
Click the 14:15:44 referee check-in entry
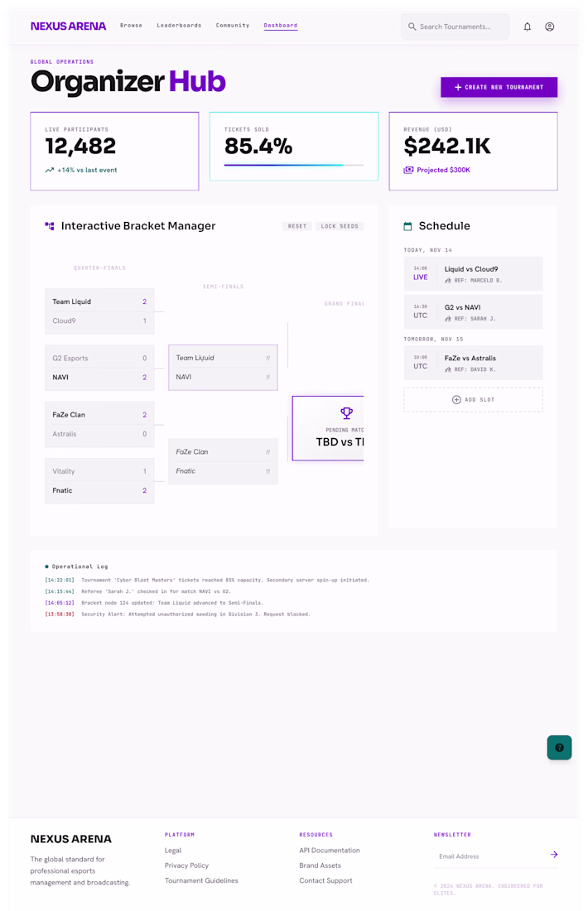click(x=137, y=591)
